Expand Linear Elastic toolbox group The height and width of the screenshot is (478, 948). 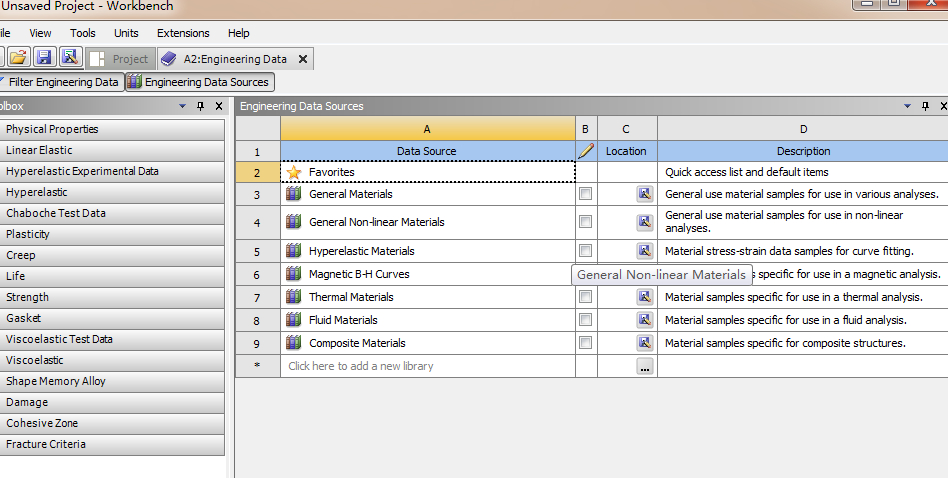[x=112, y=150]
